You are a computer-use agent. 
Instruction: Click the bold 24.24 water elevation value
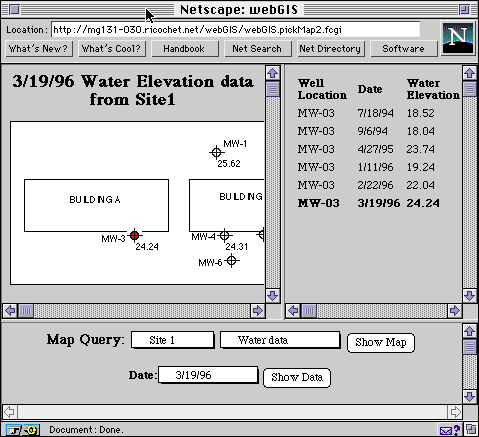point(423,203)
